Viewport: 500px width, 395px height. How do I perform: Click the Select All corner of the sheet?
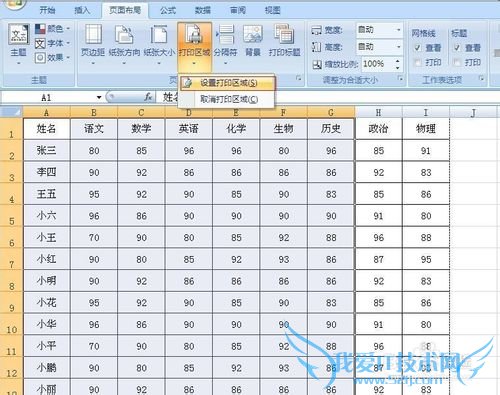coord(11,112)
